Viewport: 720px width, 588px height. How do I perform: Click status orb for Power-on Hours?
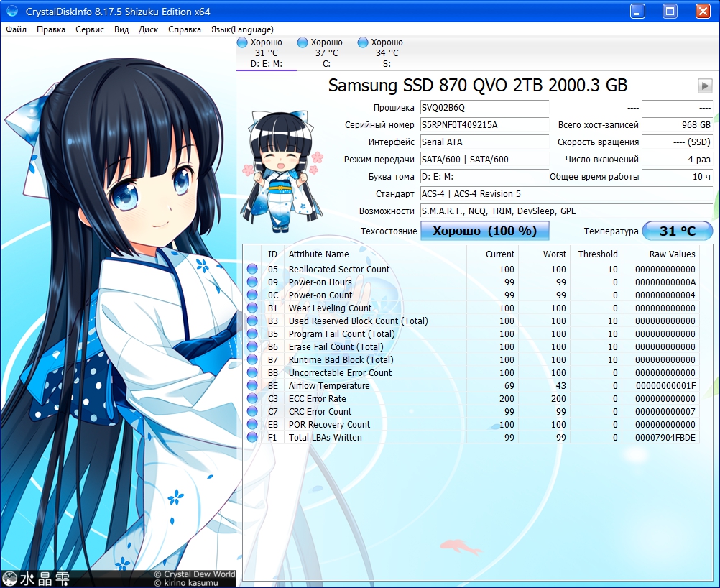pyautogui.click(x=252, y=282)
